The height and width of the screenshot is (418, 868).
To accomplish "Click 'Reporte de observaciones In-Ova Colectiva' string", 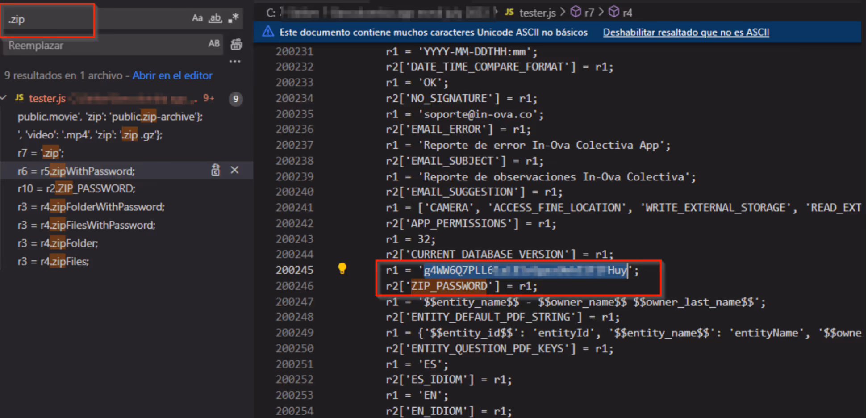I will click(553, 177).
